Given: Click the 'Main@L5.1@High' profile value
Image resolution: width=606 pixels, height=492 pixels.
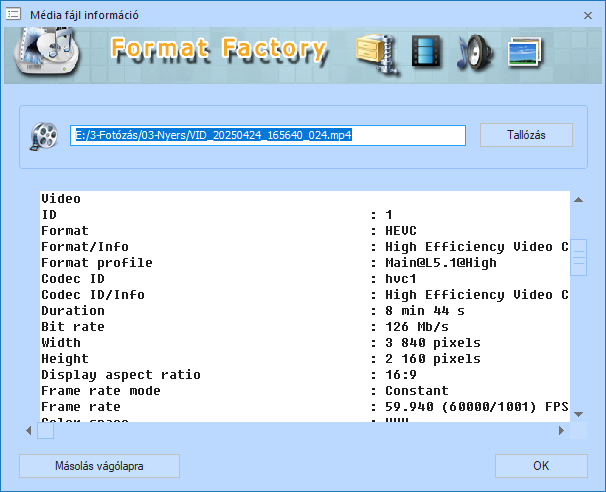Looking at the screenshot, I should pyautogui.click(x=441, y=263).
